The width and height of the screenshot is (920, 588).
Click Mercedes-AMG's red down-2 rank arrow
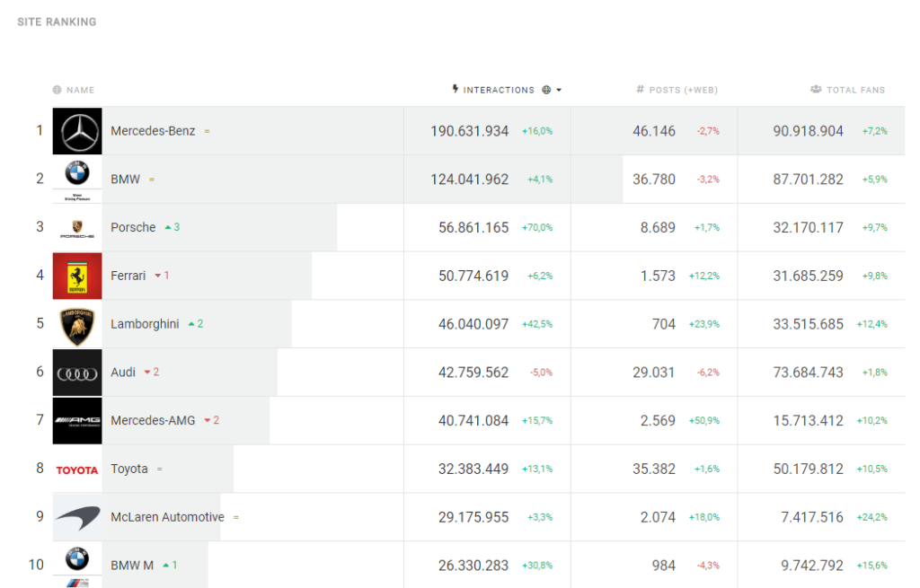211,420
